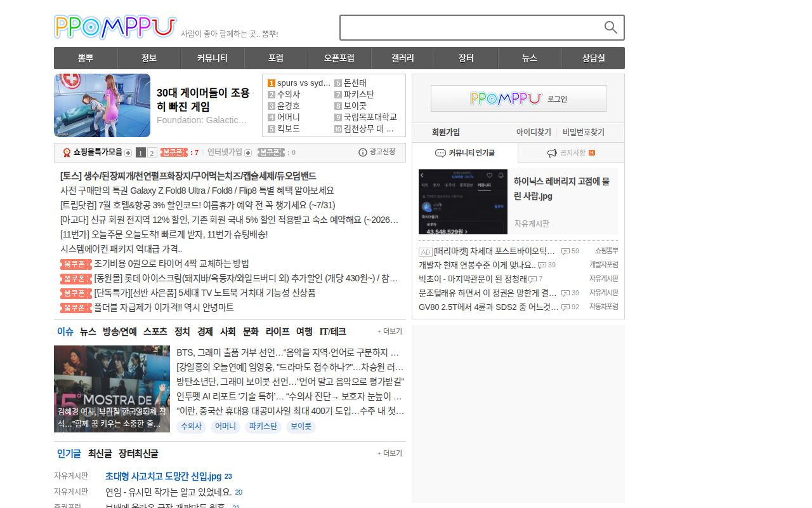
Task: Open the 김혜경 여사 news thumbnail
Action: pos(112,389)
